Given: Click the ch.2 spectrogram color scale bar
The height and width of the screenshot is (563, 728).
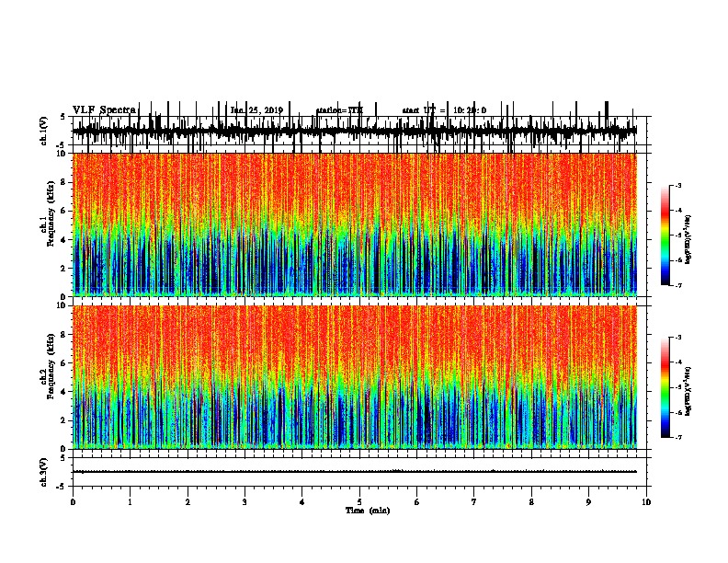Looking at the screenshot, I should tap(665, 387).
